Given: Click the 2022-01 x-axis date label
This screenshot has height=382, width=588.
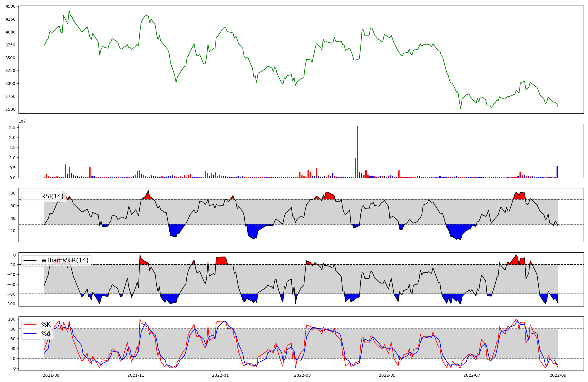Looking at the screenshot, I should 220,375.
